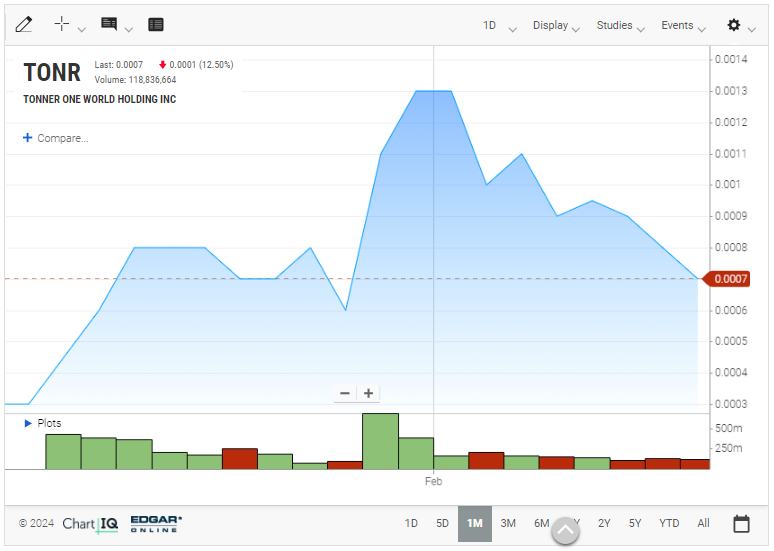The width and height of the screenshot is (774, 551).
Task: Click the Compare plus link
Action: pos(56,138)
